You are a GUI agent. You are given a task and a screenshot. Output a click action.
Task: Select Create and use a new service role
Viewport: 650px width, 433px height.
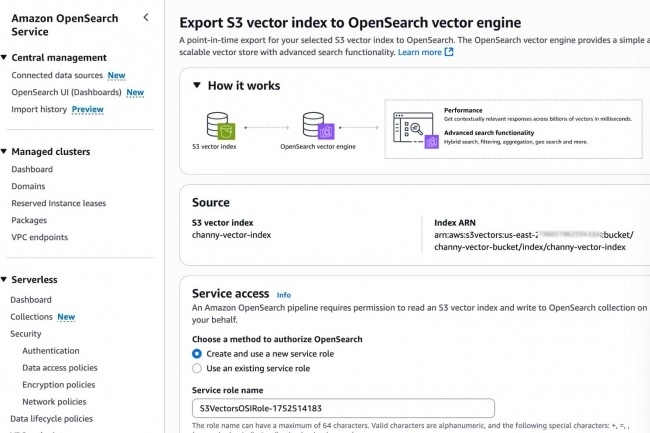coord(197,354)
